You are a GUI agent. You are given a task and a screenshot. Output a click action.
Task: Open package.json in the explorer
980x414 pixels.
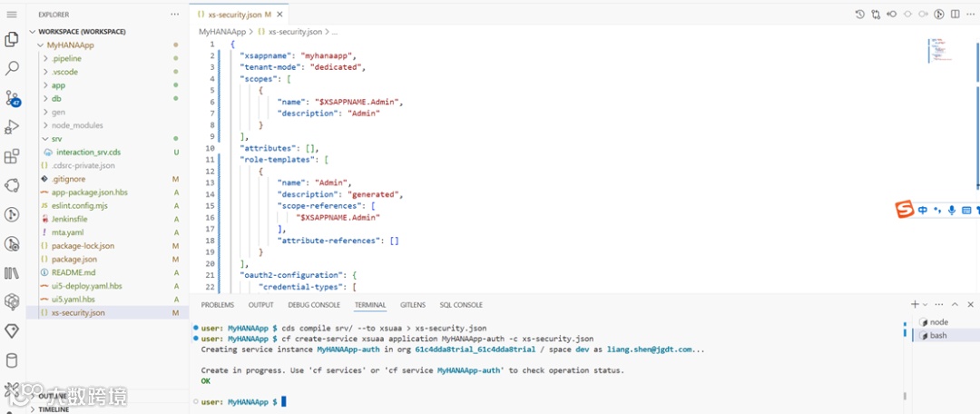click(73, 259)
